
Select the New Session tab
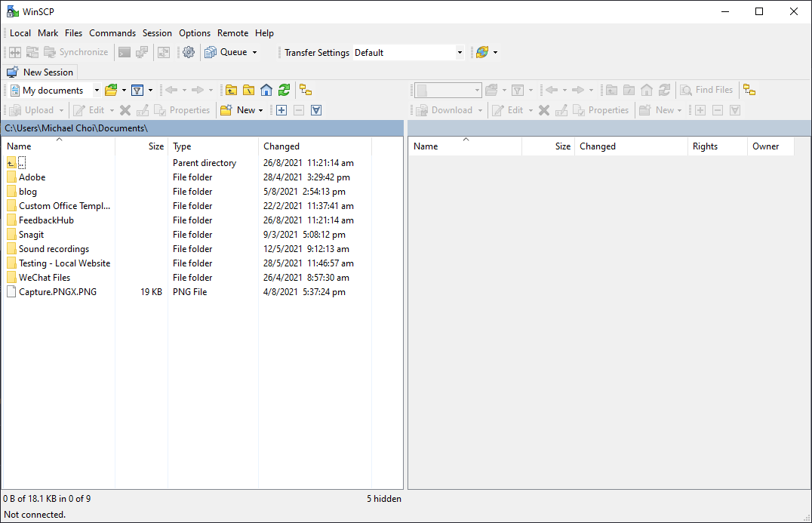41,72
